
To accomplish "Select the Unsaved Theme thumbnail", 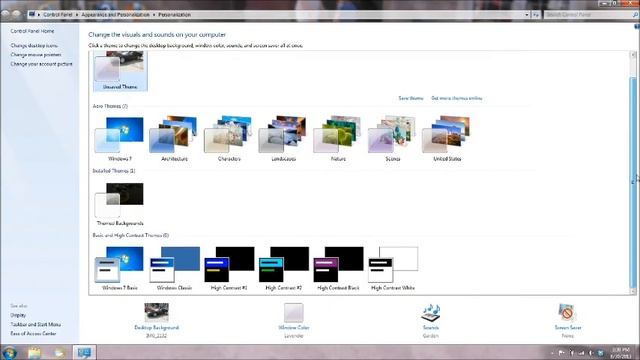I will [x=120, y=70].
